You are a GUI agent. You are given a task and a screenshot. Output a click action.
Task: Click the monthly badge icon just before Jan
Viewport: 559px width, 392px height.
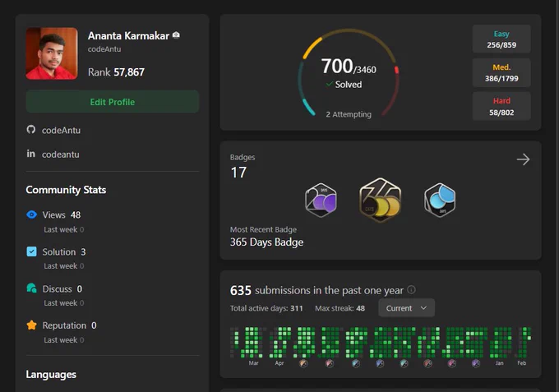tap(476, 363)
